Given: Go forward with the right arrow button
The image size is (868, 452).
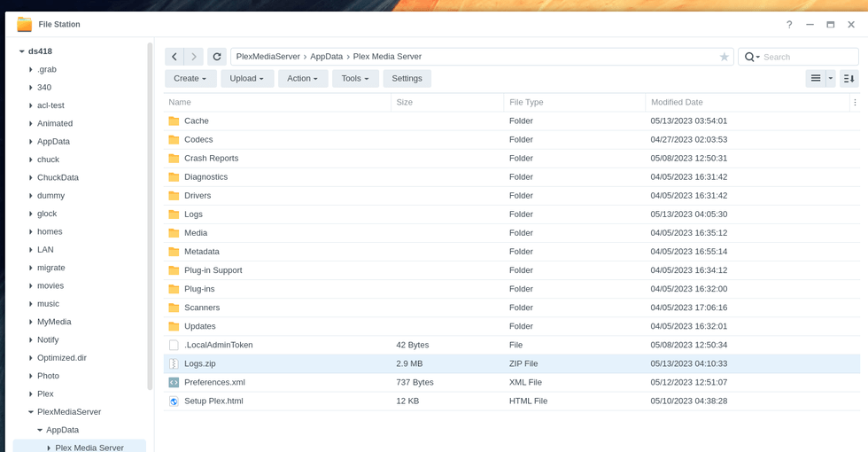Looking at the screenshot, I should (x=194, y=57).
